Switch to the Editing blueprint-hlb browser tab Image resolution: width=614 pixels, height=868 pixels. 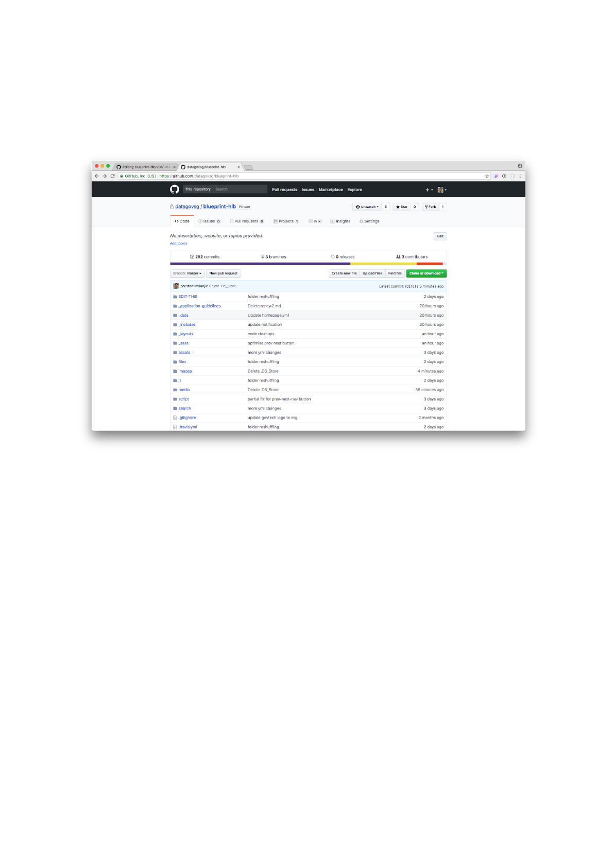145,167
